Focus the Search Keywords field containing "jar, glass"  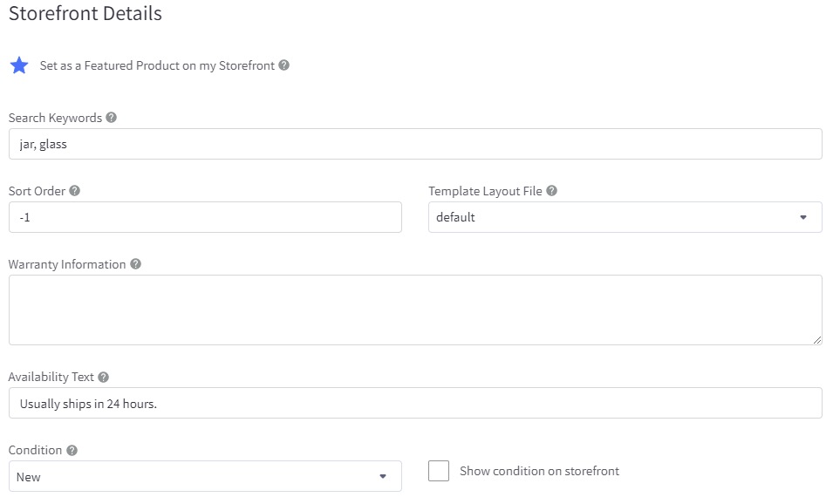415,144
